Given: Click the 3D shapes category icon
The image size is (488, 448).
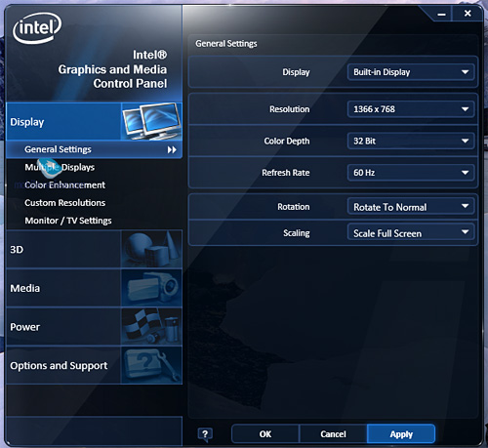Looking at the screenshot, I should [x=151, y=249].
